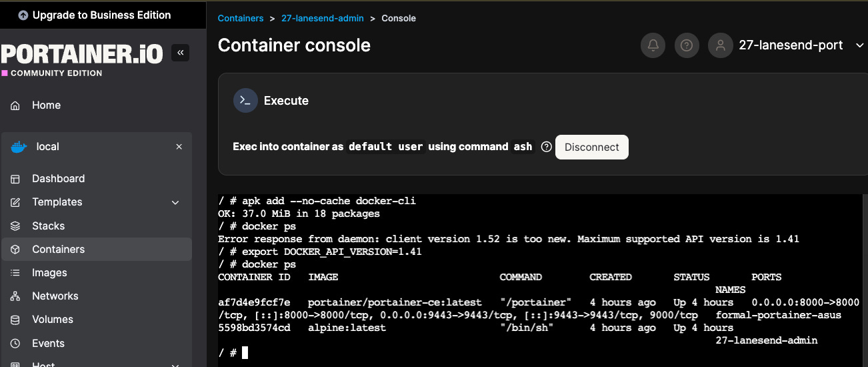This screenshot has width=868, height=367.
Task: Open help question mark icon
Action: point(687,45)
